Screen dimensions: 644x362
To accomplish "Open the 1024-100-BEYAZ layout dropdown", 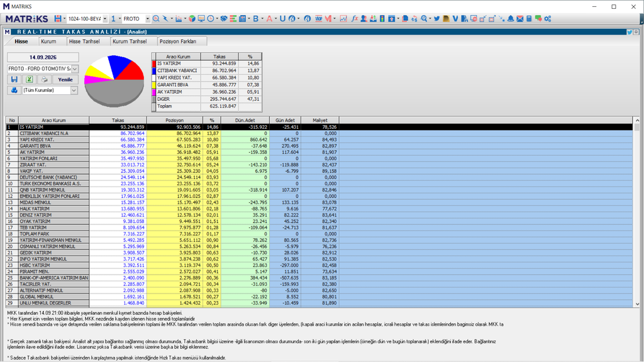I will pyautogui.click(x=105, y=19).
